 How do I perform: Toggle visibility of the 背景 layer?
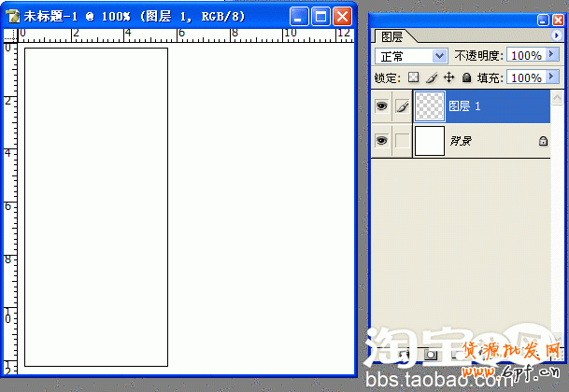(381, 141)
